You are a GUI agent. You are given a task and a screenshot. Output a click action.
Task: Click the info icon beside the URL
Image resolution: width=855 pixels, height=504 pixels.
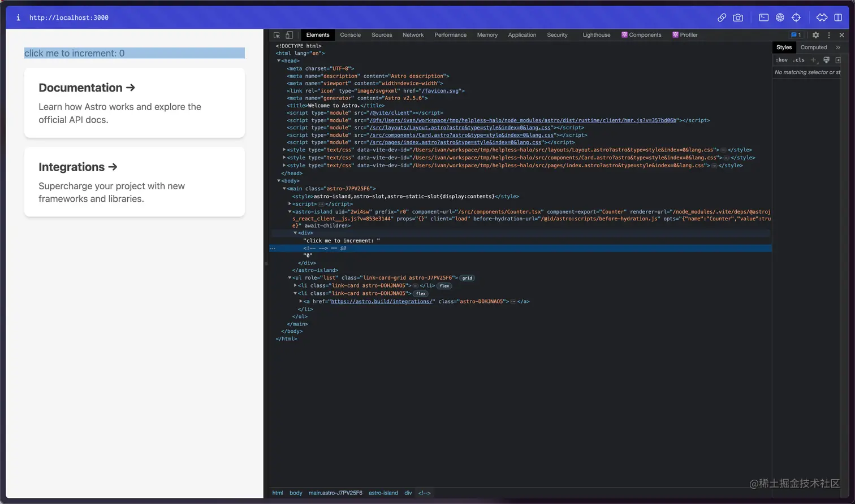coord(18,18)
